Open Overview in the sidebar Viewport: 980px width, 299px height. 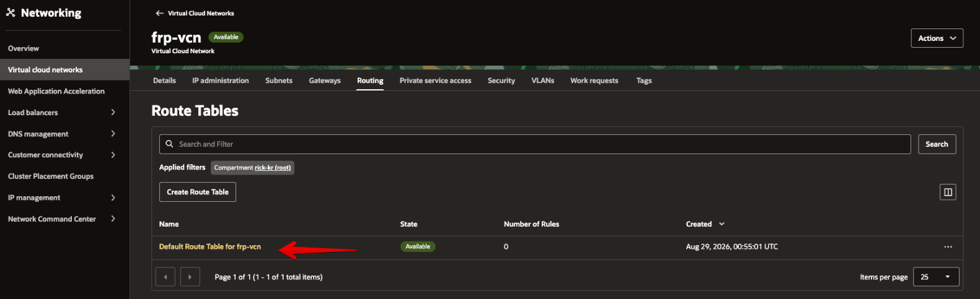pos(24,48)
